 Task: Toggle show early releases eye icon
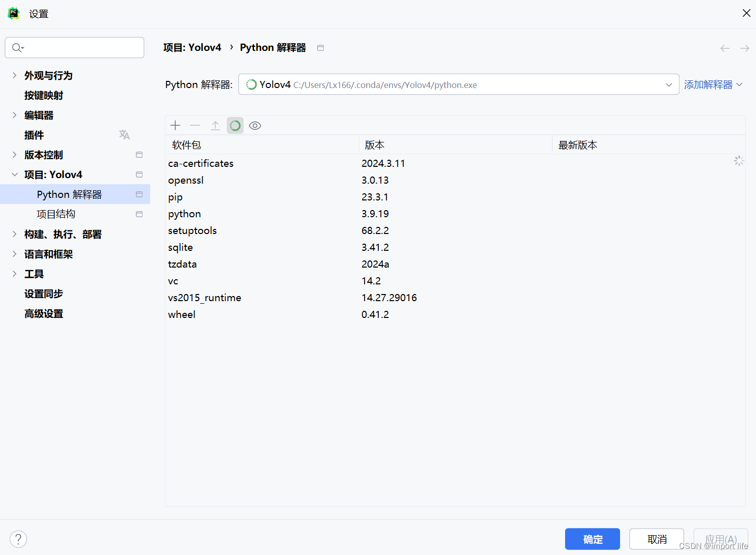point(255,126)
